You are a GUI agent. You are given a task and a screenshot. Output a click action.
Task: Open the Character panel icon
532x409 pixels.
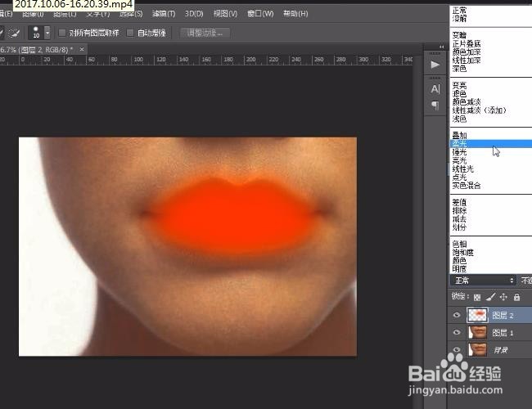[x=435, y=89]
